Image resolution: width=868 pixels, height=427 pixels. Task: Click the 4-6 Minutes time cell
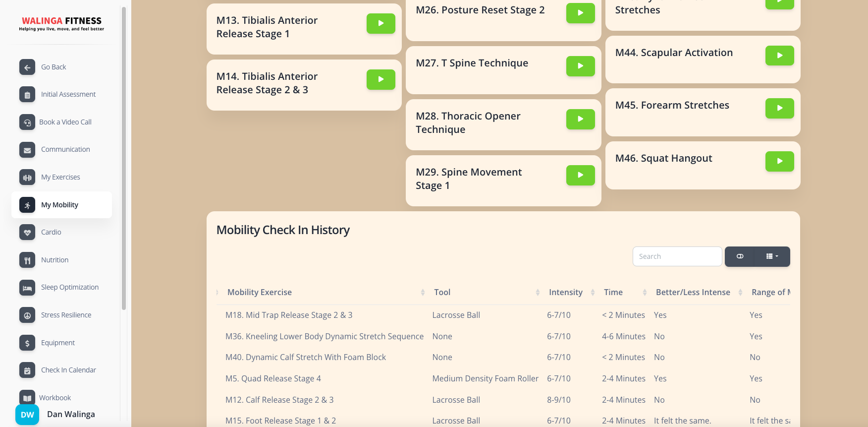click(623, 336)
